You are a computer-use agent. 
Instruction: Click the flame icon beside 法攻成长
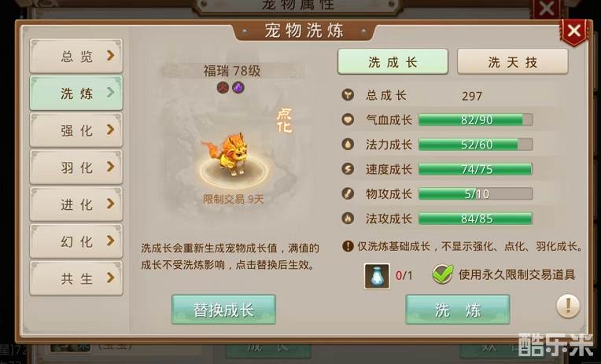click(x=348, y=219)
